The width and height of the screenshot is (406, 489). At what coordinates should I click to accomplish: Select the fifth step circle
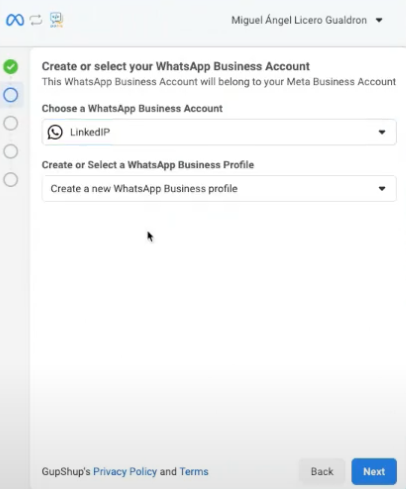pyautogui.click(x=11, y=180)
